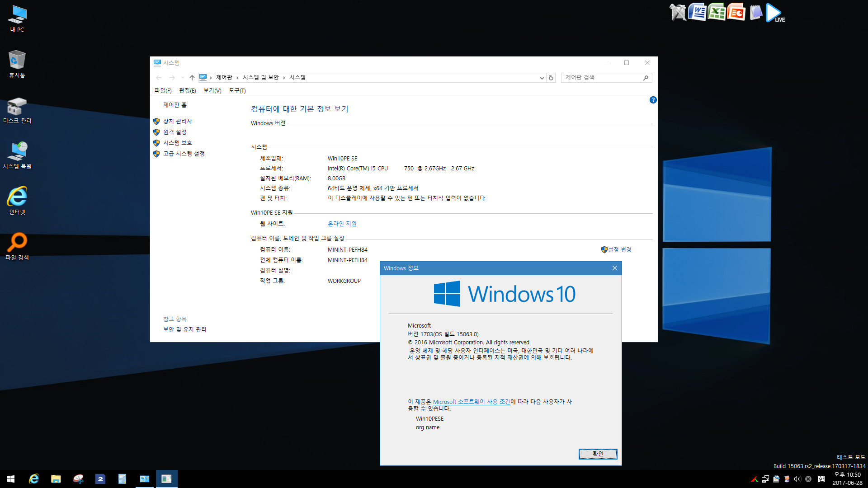Click the gray X tray icon

(x=808, y=479)
